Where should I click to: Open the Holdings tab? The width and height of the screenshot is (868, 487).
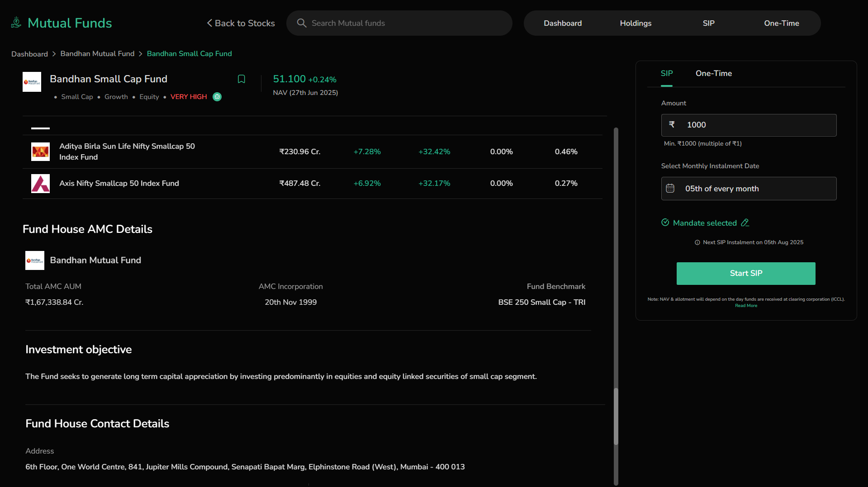[636, 23]
